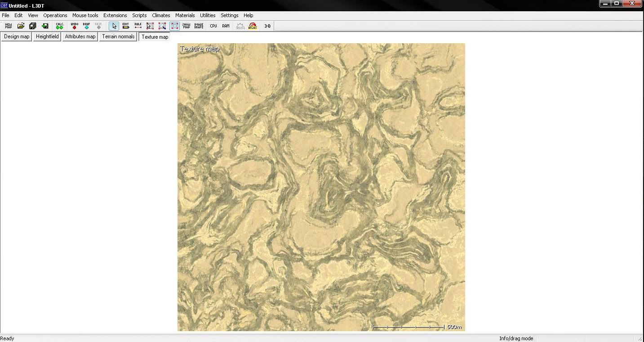Expand the Operations menu

55,15
